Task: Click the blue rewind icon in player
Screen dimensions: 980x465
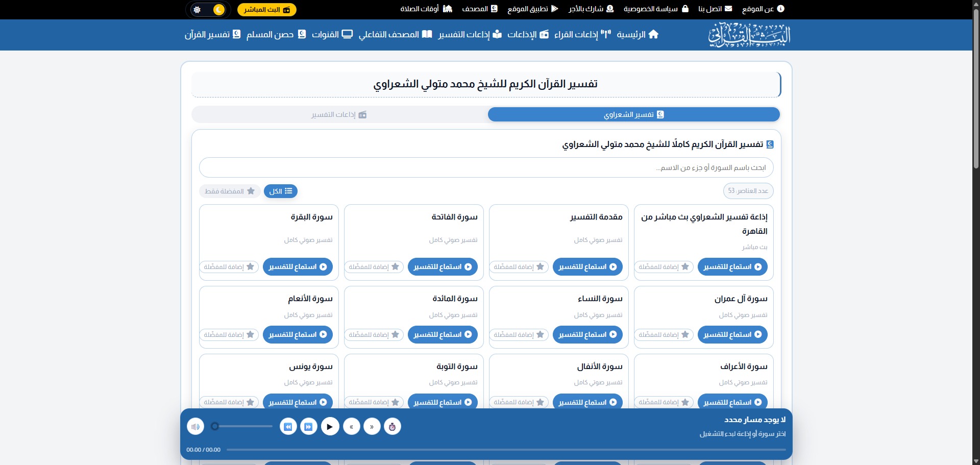Action: (288, 426)
